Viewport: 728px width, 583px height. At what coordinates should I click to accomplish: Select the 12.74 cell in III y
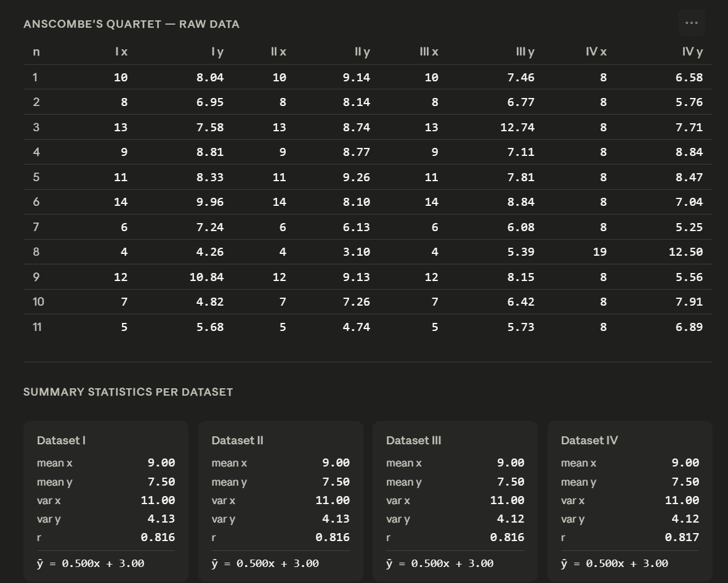517,128
